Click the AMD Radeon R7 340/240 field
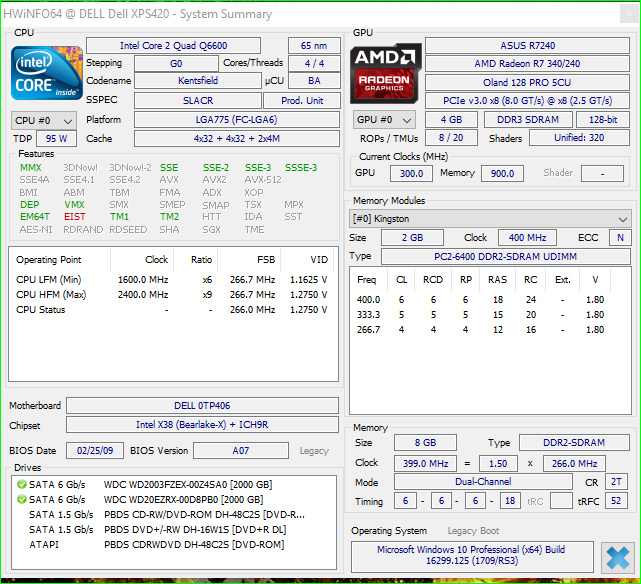The image size is (641, 584). tap(527, 63)
